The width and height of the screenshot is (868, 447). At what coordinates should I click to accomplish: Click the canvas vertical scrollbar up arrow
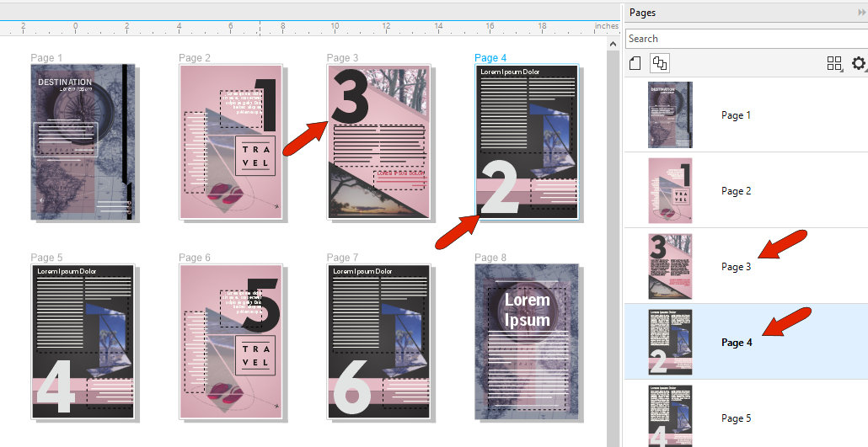[613, 44]
